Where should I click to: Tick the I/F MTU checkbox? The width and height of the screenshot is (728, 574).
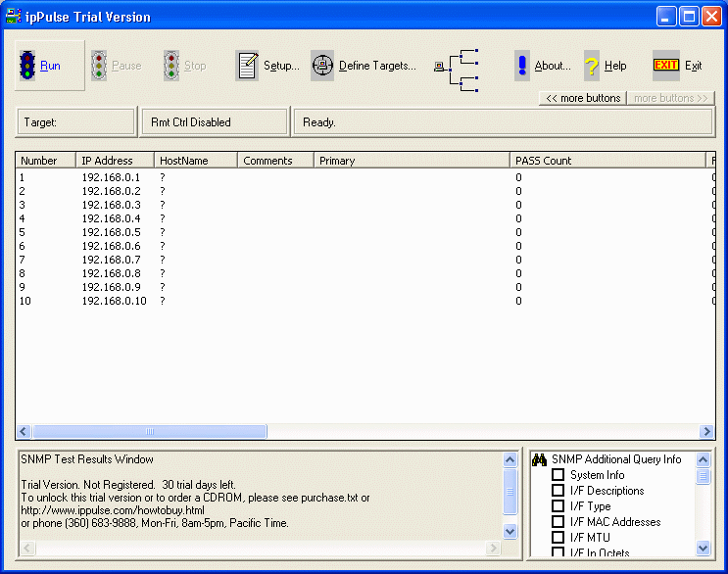(558, 538)
